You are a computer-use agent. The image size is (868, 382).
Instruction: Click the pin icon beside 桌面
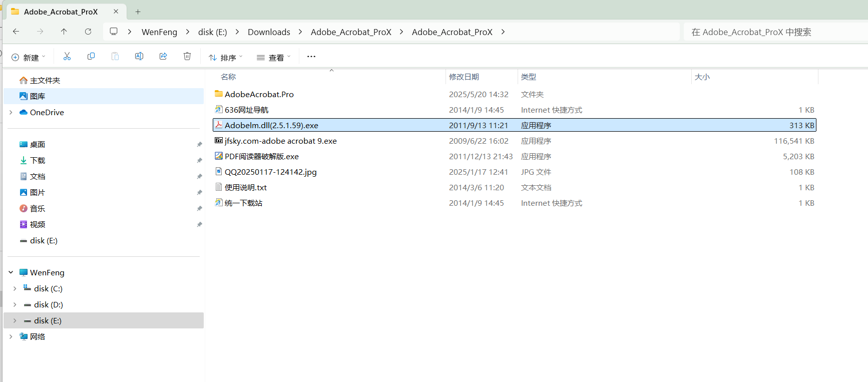click(199, 144)
